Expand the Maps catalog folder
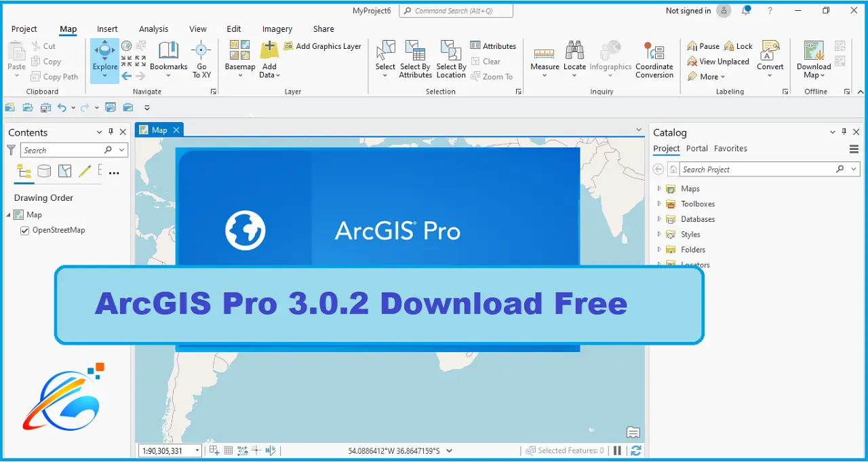 pos(659,189)
